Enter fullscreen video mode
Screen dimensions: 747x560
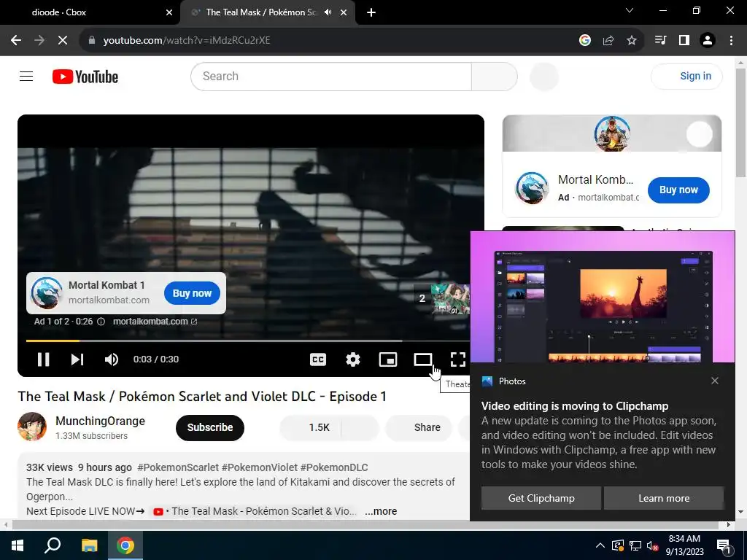click(x=458, y=359)
